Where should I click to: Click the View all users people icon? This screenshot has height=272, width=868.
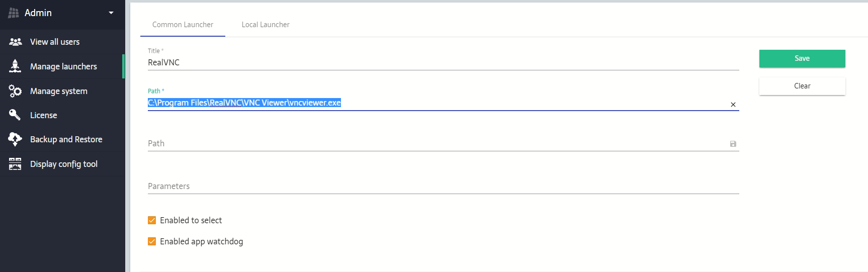tap(16, 42)
